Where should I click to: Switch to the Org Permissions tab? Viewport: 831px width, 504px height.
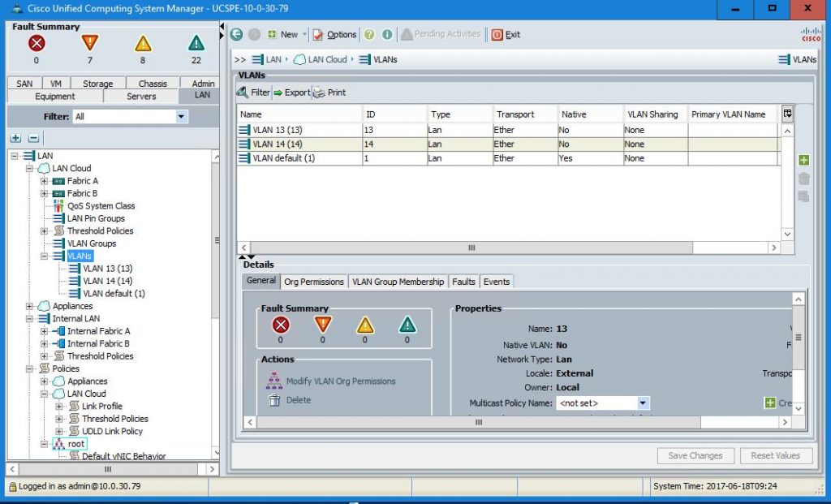point(313,282)
